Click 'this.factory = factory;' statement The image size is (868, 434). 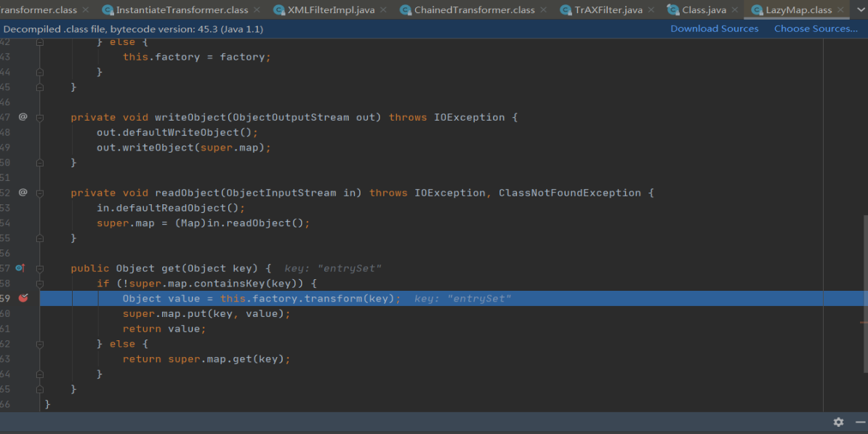point(197,57)
